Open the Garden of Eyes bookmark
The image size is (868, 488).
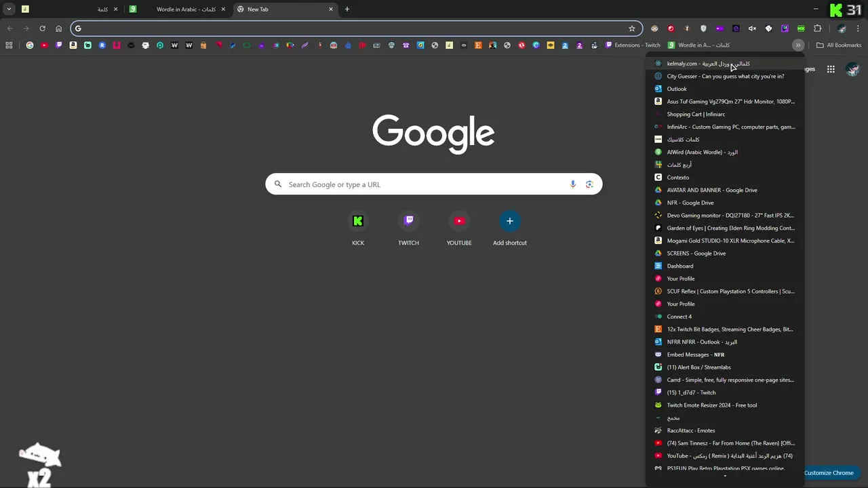click(x=725, y=228)
